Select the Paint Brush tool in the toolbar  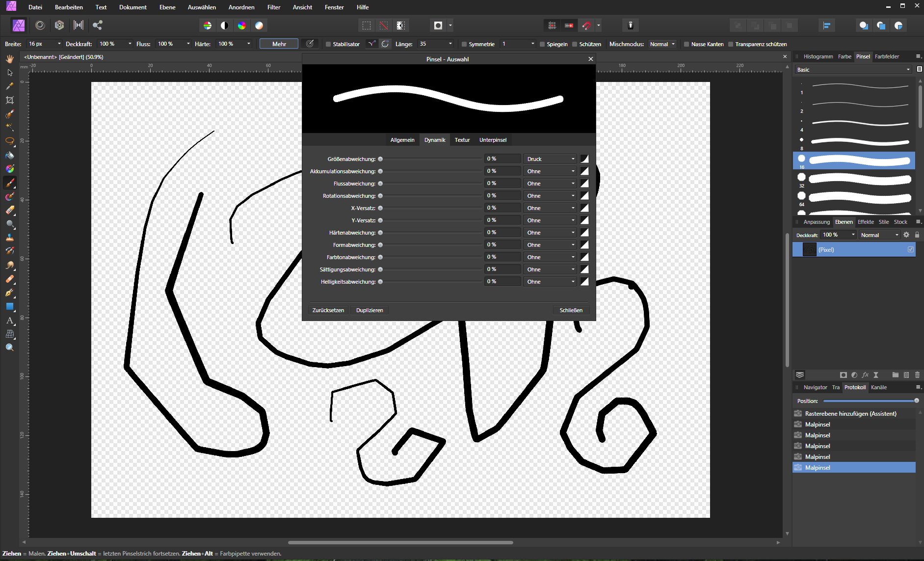click(x=10, y=183)
